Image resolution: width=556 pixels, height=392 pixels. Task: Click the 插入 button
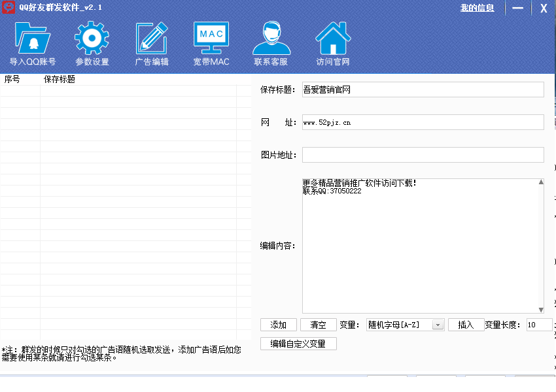466,325
